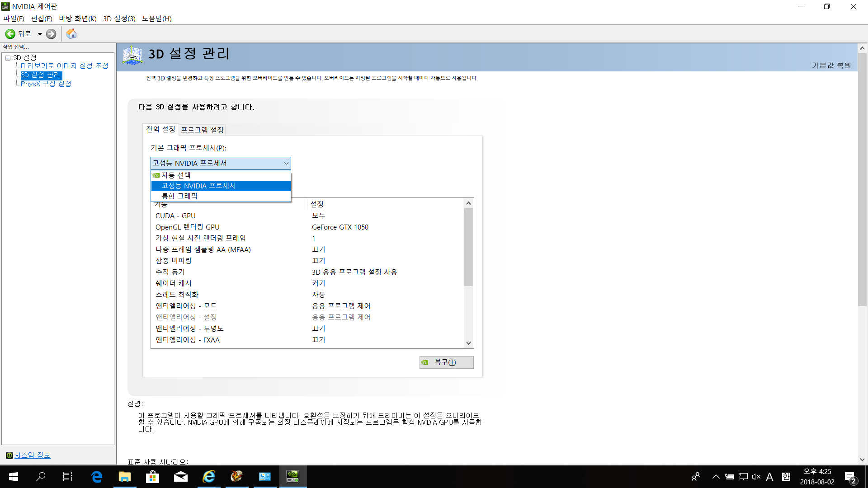Collapse the 3D 설정 tree node
Screen dimensions: 868x488
[x=8, y=58]
